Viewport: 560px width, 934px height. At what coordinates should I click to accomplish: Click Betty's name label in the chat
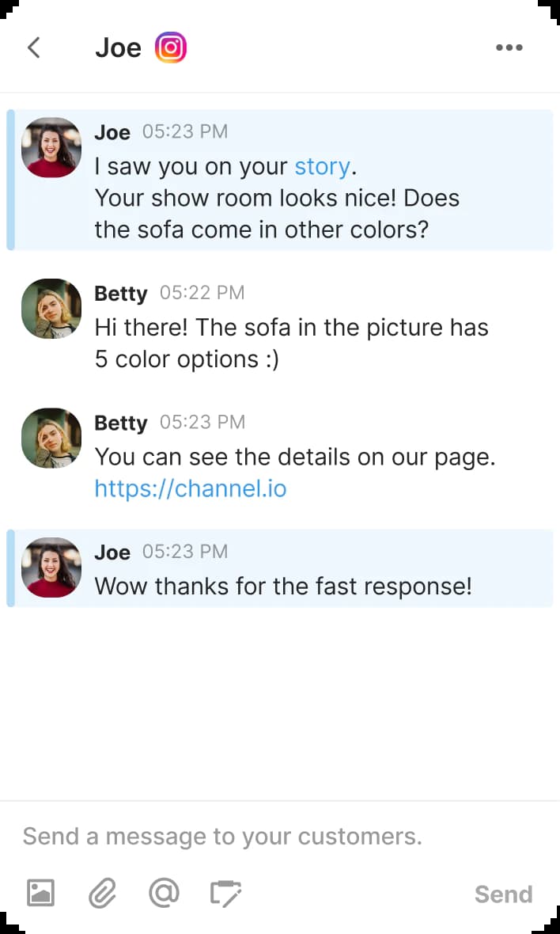point(120,293)
